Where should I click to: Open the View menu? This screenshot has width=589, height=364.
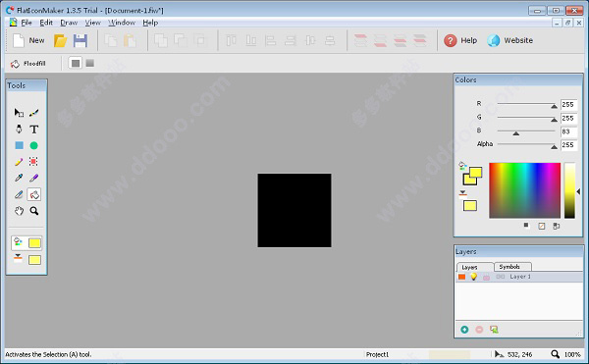click(92, 23)
